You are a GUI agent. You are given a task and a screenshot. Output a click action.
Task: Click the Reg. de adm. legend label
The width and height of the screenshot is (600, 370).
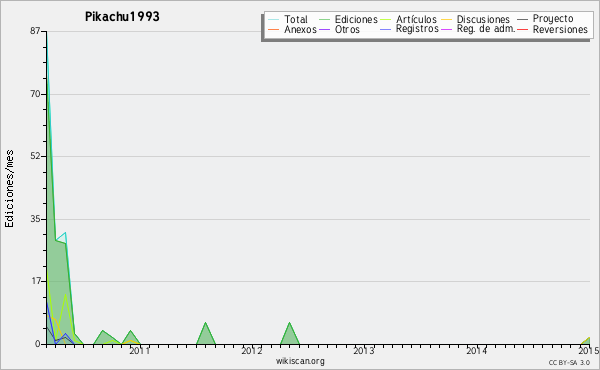pyautogui.click(x=486, y=29)
